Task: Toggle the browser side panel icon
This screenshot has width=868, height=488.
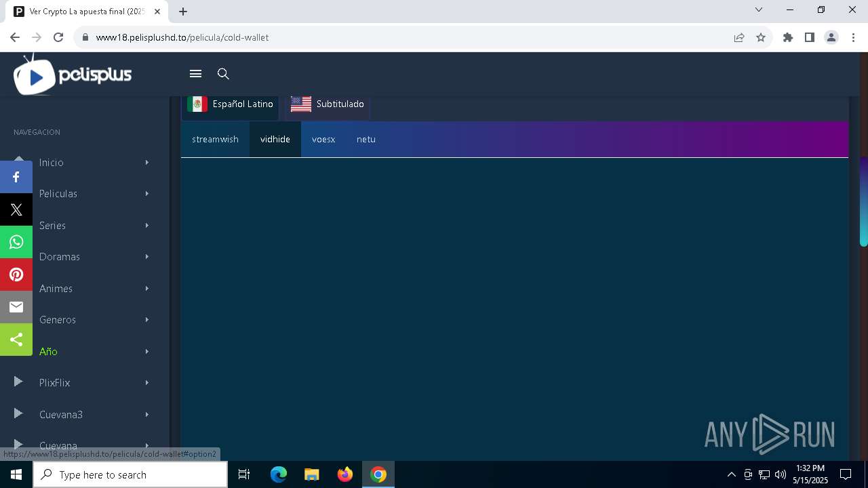Action: (810, 37)
